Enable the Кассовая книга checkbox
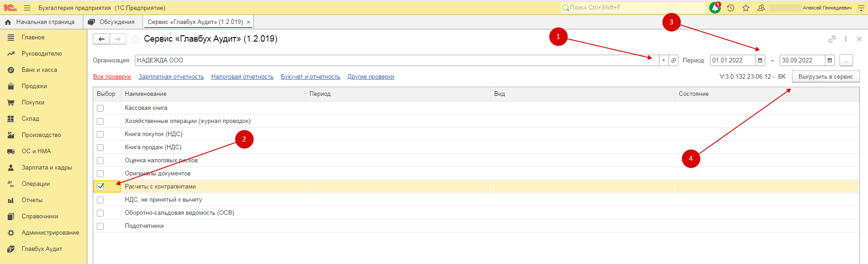Screen dimensions: 868x264 [x=100, y=108]
